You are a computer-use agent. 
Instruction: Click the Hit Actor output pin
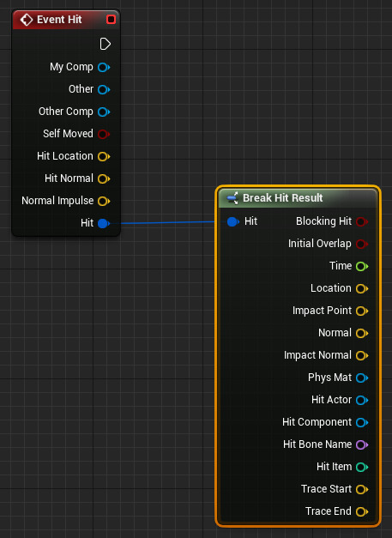coord(362,400)
